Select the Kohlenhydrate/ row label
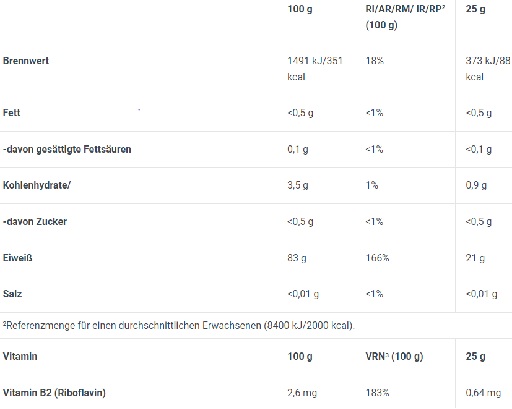Viewport: 512px width, 409px height. [37, 185]
